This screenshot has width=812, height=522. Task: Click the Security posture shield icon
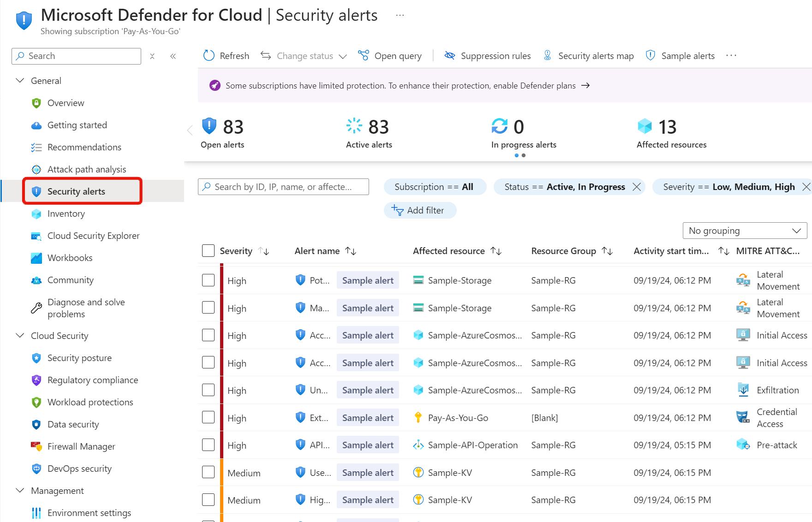click(x=36, y=358)
